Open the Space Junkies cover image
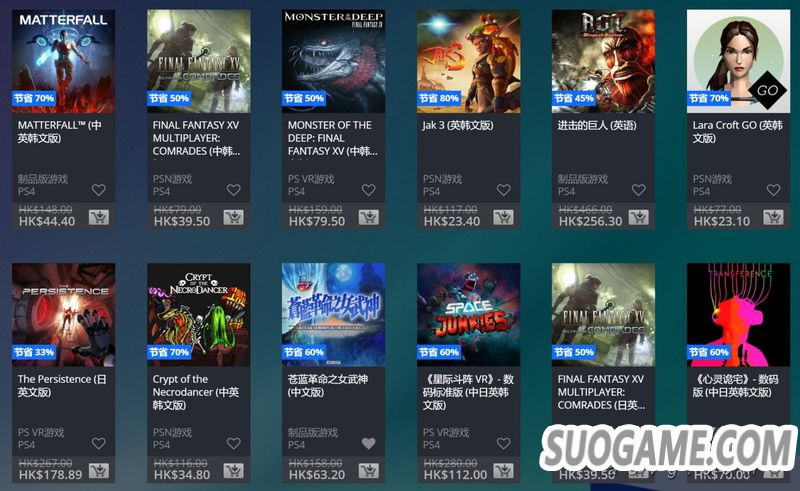 pyautogui.click(x=468, y=315)
